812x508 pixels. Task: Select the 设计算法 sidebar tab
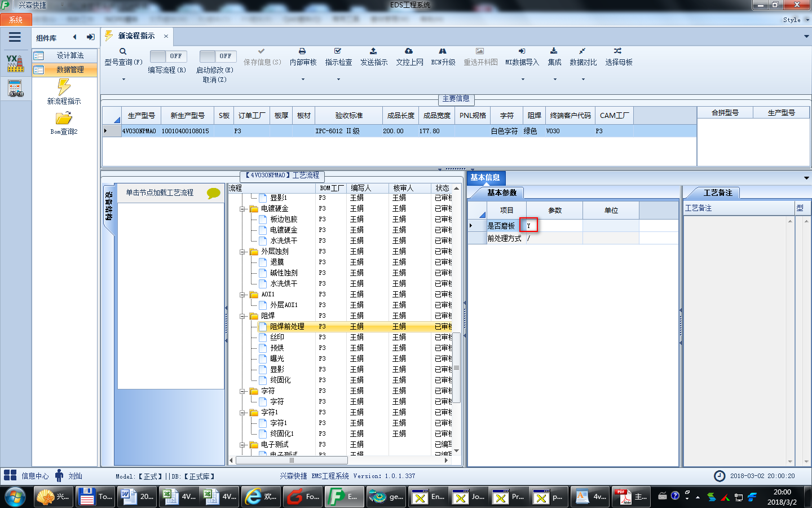(x=64, y=55)
